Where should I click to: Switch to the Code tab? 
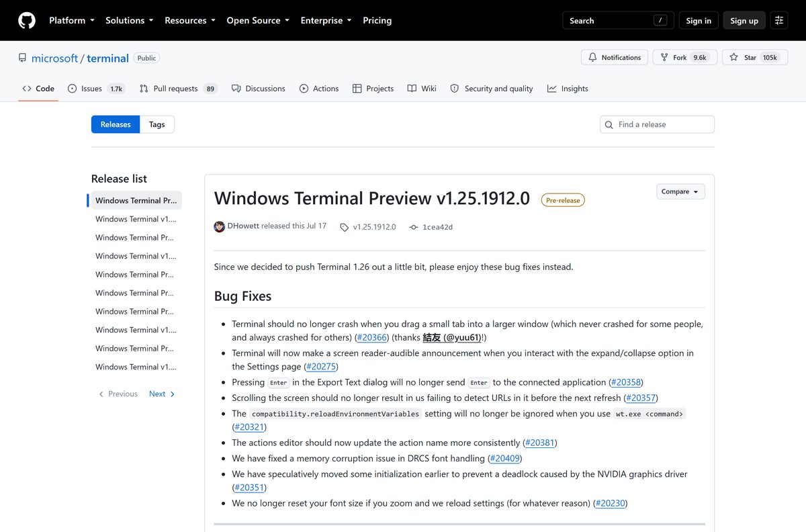(38, 89)
